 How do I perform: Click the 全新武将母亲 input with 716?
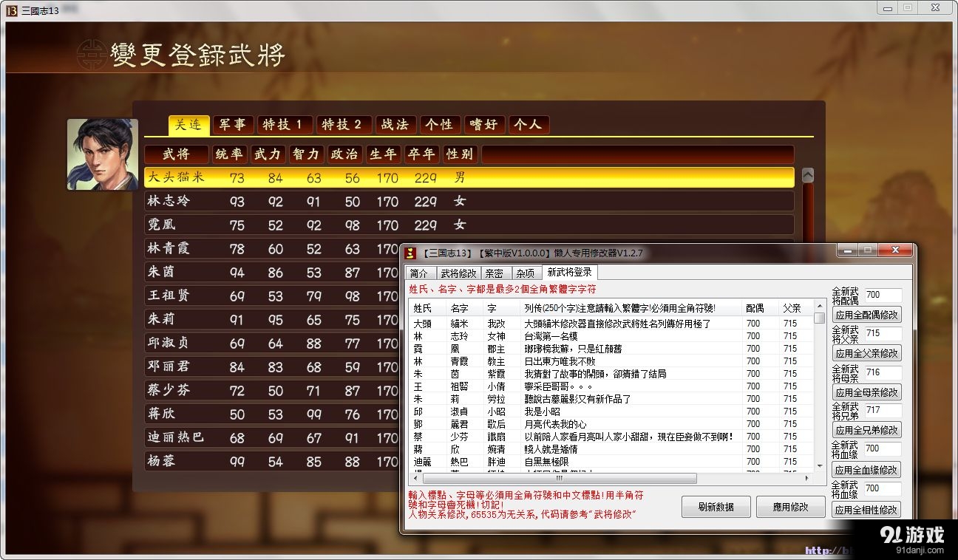[883, 373]
